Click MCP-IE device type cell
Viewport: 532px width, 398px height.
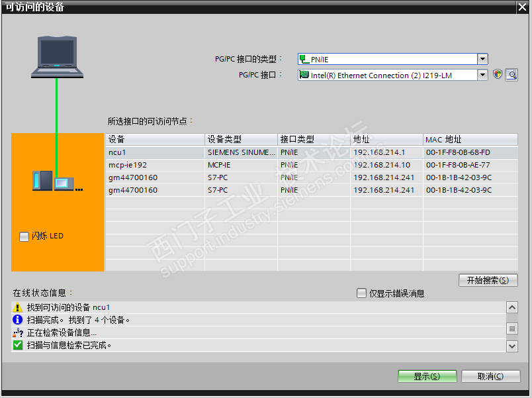point(241,165)
